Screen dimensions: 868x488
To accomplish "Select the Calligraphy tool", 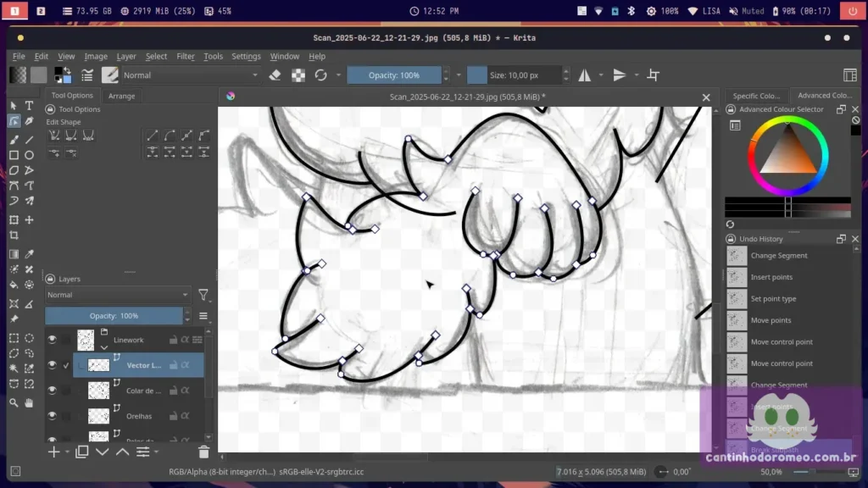I will pos(30,120).
